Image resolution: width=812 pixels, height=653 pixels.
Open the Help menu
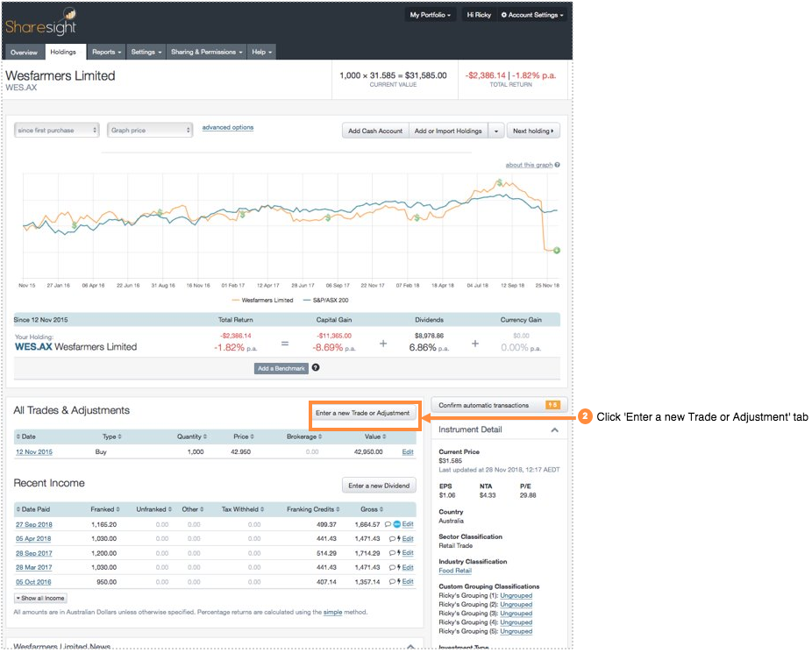[261, 52]
